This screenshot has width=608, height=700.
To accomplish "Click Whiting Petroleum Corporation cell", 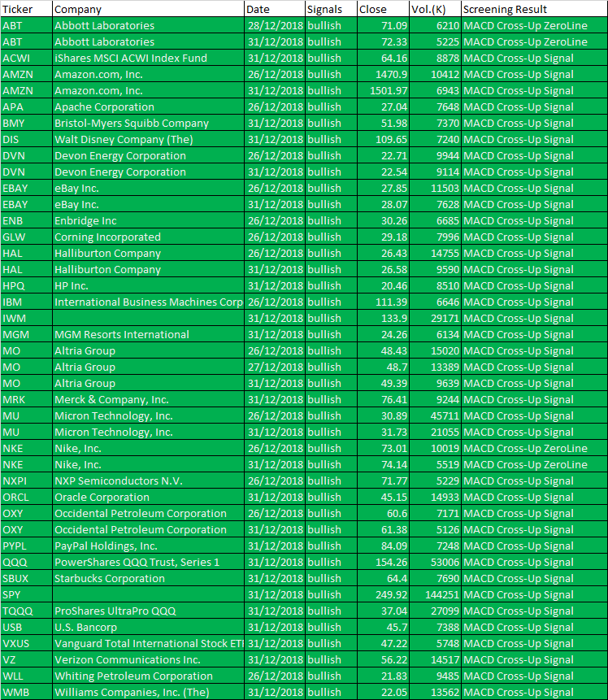I will [x=148, y=676].
